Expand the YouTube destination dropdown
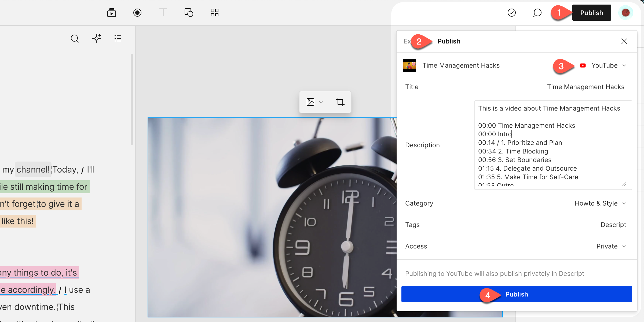The height and width of the screenshot is (322, 644). [609, 65]
